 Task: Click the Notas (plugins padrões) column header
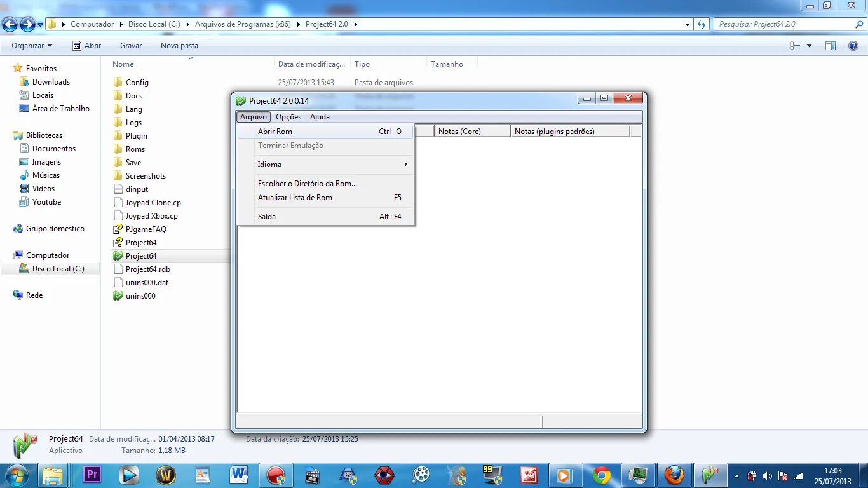click(570, 132)
